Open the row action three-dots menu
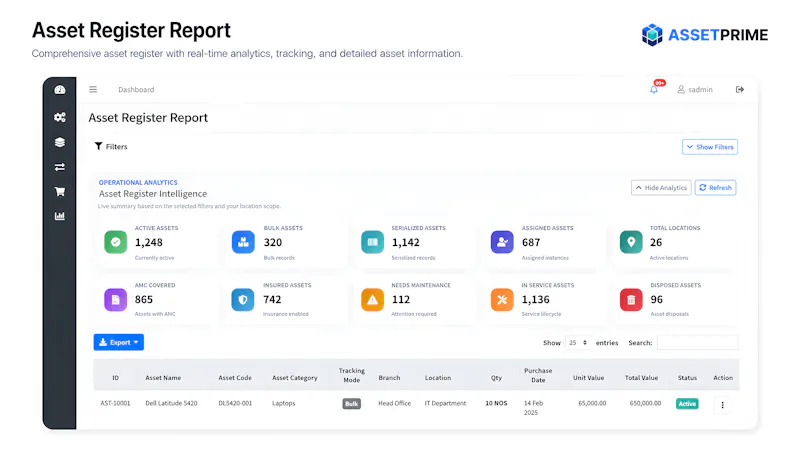This screenshot has height=450, width=800. pyautogui.click(x=722, y=405)
